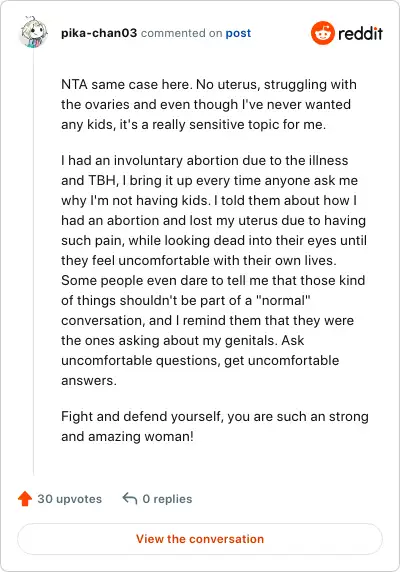This screenshot has height=572, width=400.
Task: Click the text "and amazing woman!"
Action: point(127,436)
